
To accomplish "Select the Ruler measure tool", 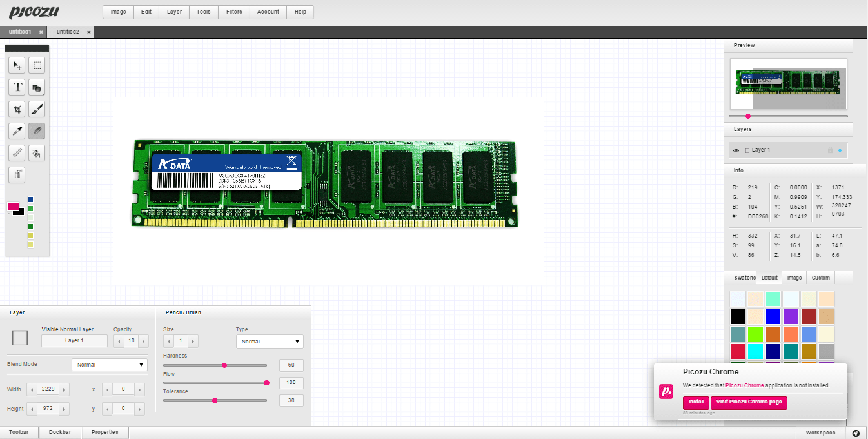I will pyautogui.click(x=17, y=153).
